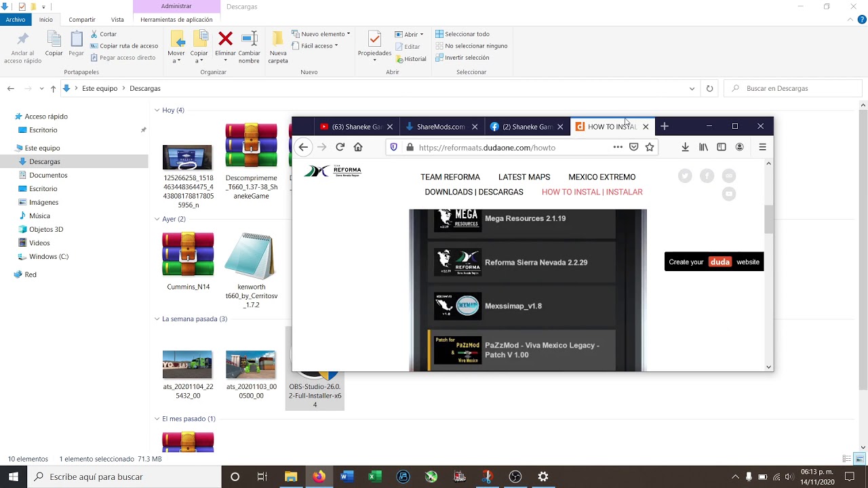This screenshot has width=868, height=488.
Task: Bookmark this page with the star icon
Action: coord(650,147)
